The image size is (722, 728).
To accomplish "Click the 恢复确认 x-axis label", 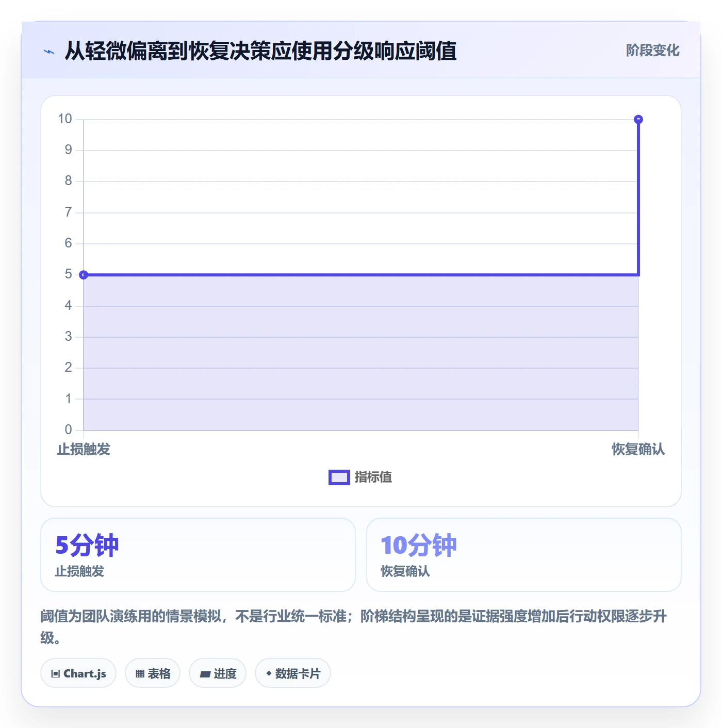I will point(638,450).
